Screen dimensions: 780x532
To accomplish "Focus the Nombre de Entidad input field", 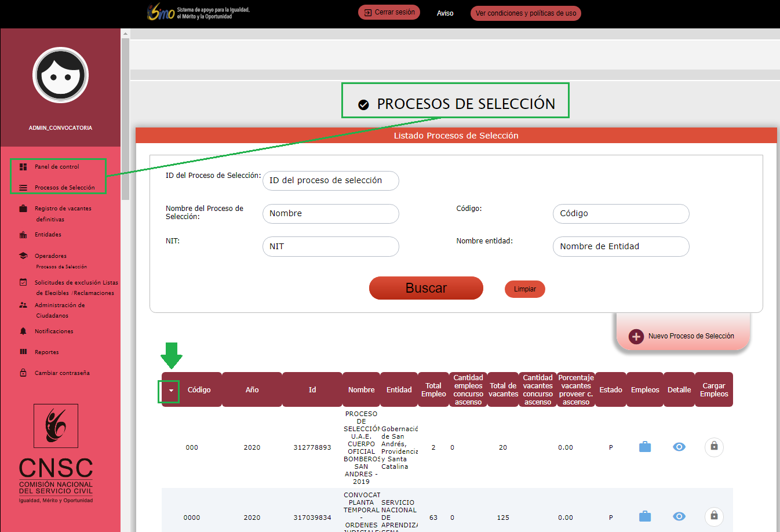I will coord(621,246).
